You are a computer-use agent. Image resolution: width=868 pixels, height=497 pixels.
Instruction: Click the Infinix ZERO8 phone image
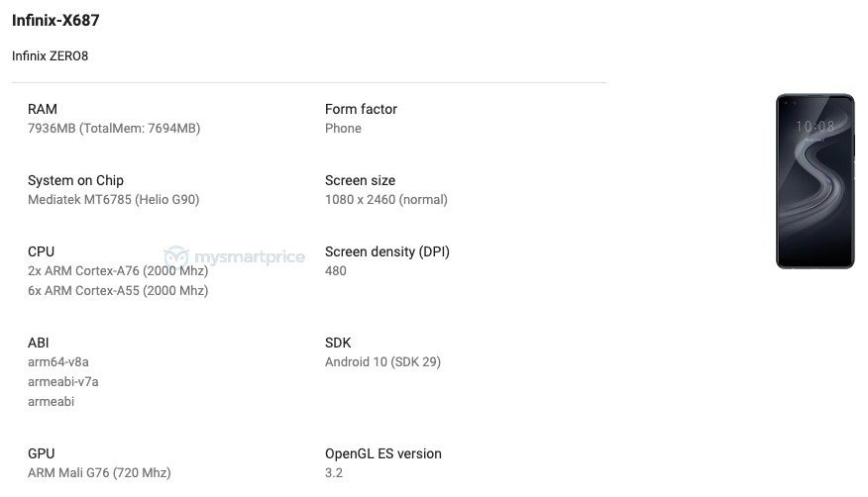pos(815,181)
